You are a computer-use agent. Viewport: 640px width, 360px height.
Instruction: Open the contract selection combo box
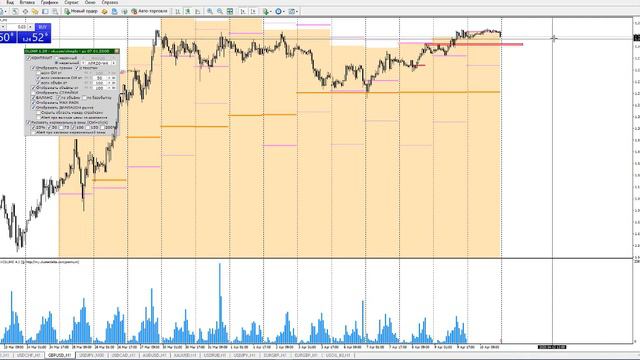coord(98,63)
